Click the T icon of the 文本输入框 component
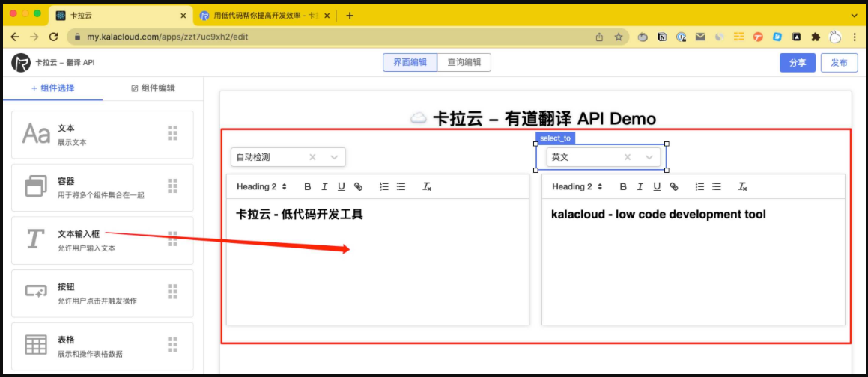Viewport: 868px width, 377px height. tap(35, 239)
